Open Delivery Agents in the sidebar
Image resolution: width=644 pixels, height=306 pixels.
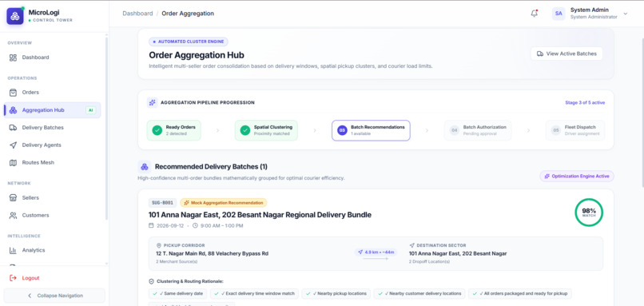tap(52, 145)
